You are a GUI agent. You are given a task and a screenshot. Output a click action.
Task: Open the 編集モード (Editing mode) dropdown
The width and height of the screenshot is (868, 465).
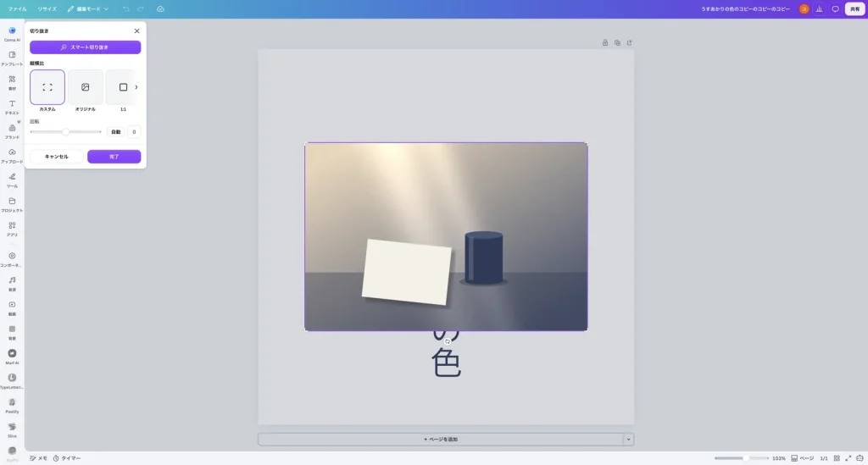click(88, 8)
